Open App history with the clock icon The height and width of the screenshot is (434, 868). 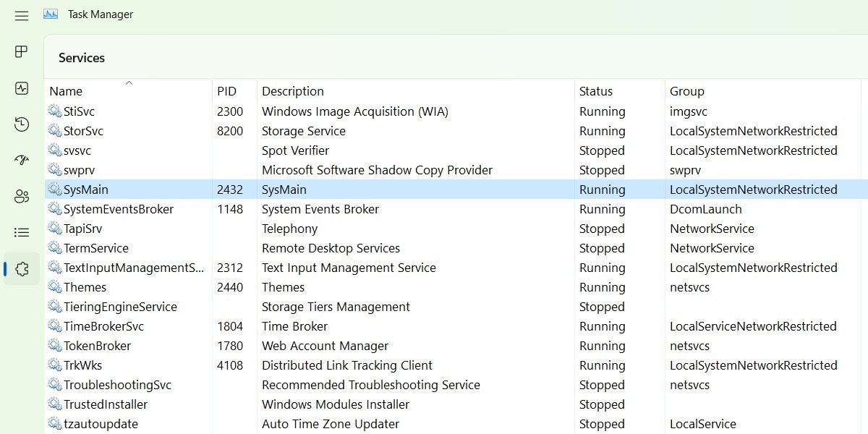tap(21, 124)
